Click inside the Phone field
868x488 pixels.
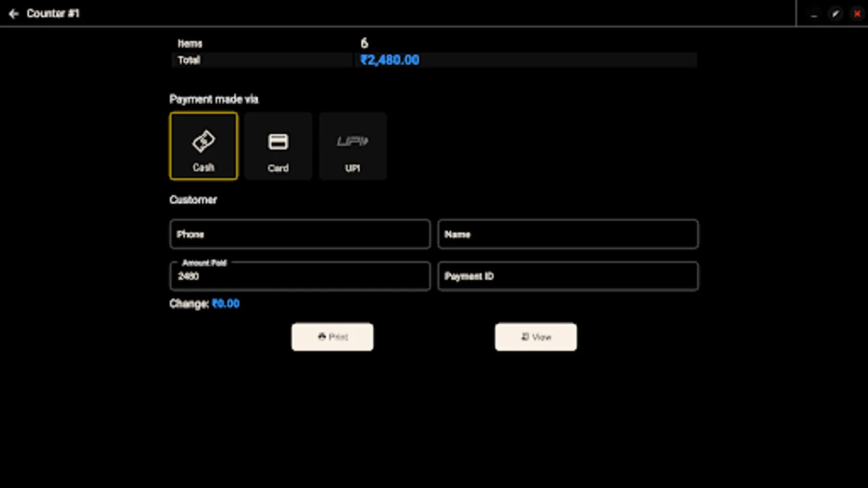[300, 234]
